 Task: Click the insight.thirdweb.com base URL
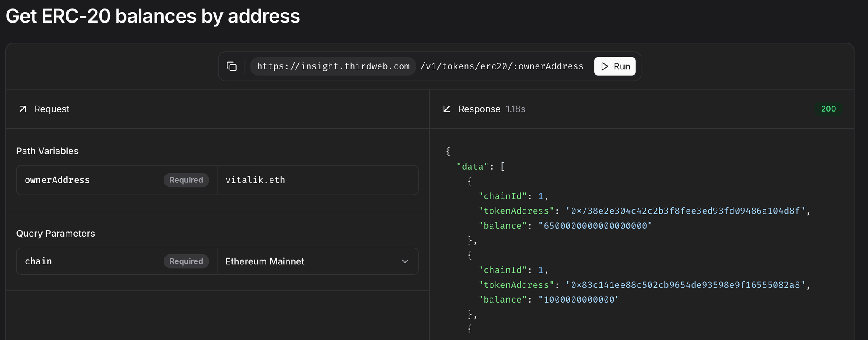point(333,66)
